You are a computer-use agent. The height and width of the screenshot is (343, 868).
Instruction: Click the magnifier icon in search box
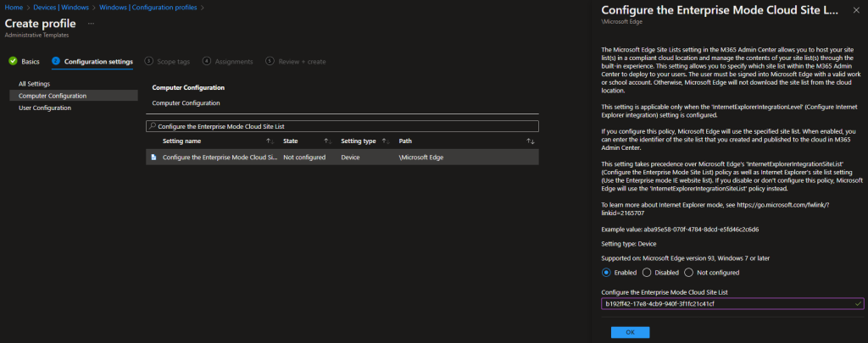pos(153,127)
